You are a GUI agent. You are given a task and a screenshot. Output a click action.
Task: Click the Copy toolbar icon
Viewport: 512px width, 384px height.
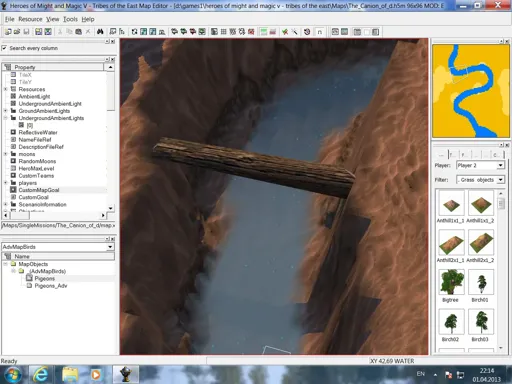tap(69, 32)
